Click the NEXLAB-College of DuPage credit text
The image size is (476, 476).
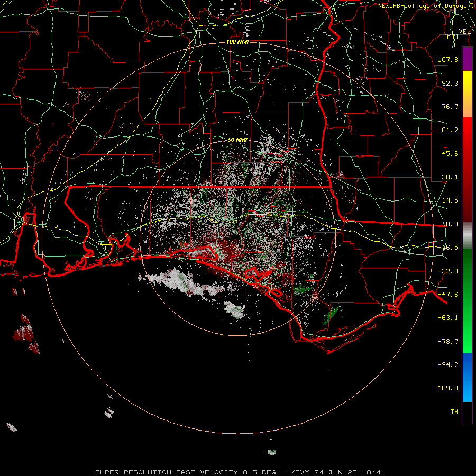[x=426, y=6]
